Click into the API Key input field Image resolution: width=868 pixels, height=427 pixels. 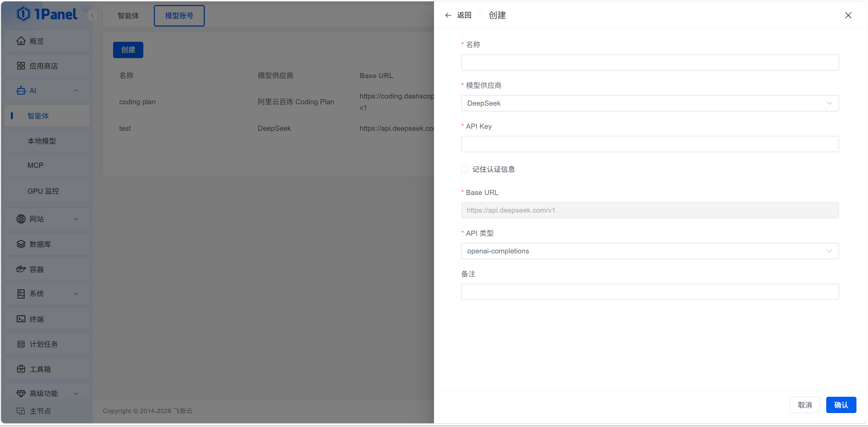(x=649, y=144)
